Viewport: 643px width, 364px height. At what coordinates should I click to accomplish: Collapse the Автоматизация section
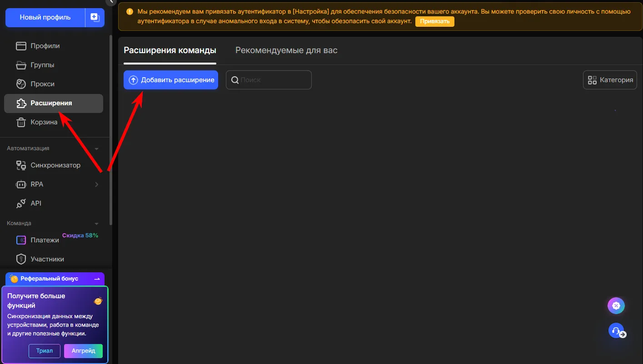(96, 148)
